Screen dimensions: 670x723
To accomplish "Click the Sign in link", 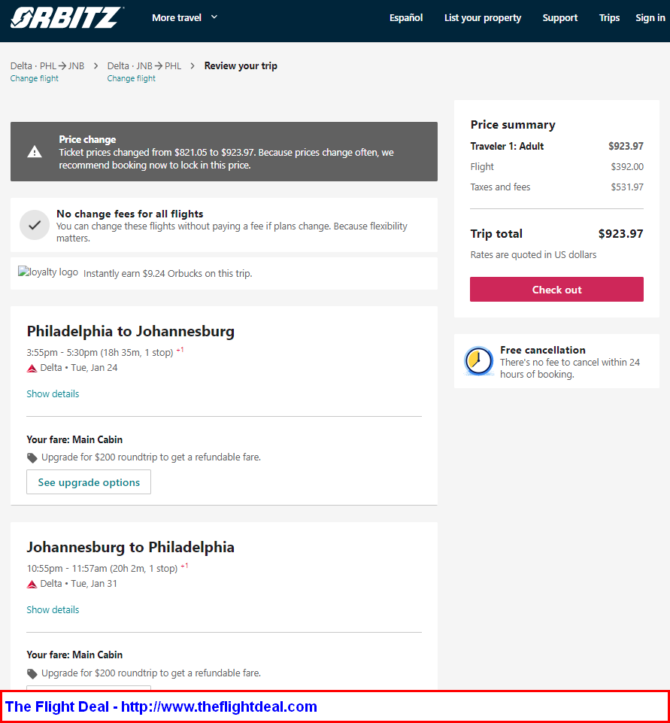I will (650, 18).
